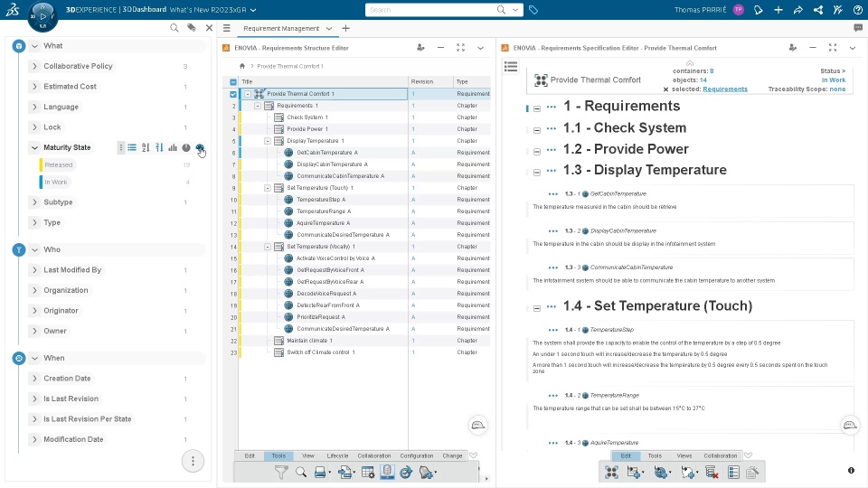Click the list layout icon in Specification Editor toolbar

(x=733, y=472)
